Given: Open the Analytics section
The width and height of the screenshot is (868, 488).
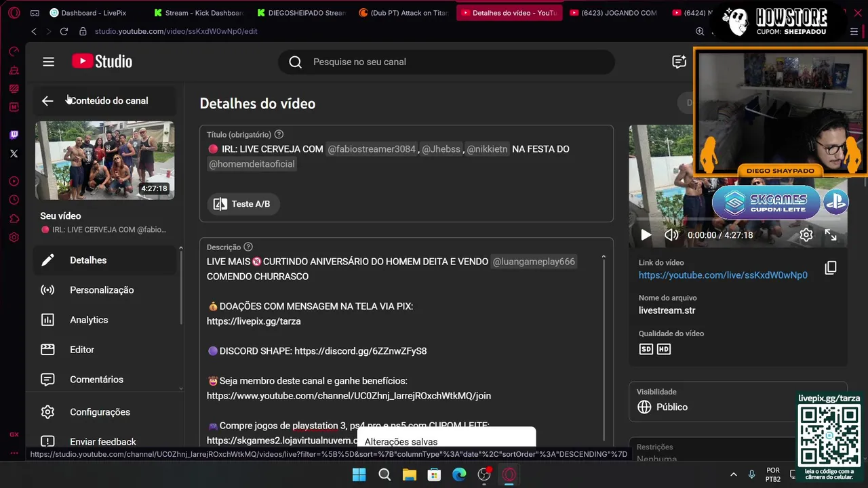Looking at the screenshot, I should [x=105, y=320].
